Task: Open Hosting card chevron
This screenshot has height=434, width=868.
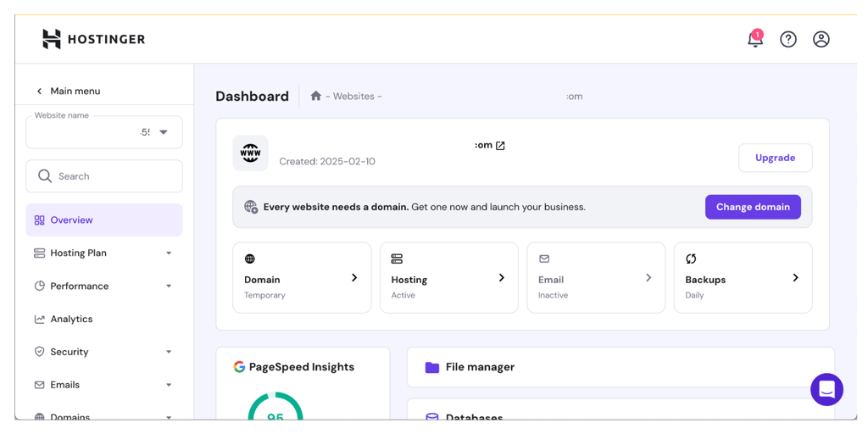Action: click(502, 277)
